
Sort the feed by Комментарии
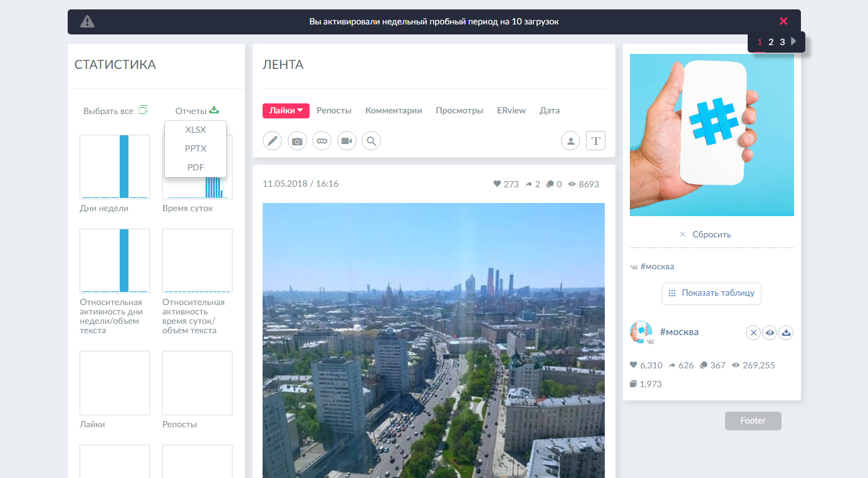click(x=394, y=110)
